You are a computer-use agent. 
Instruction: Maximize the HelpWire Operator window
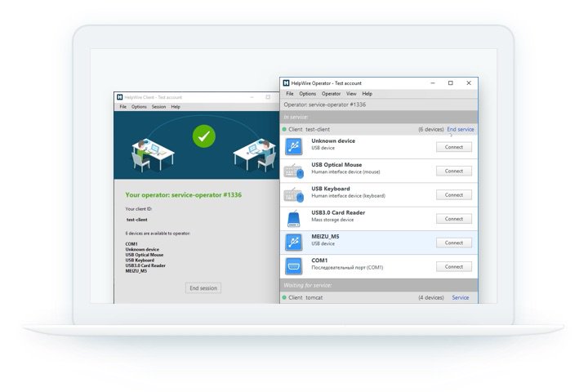pos(451,83)
